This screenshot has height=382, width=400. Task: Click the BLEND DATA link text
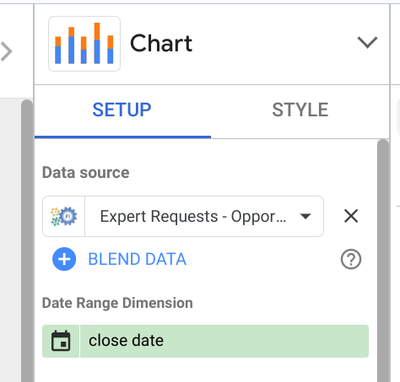137,259
